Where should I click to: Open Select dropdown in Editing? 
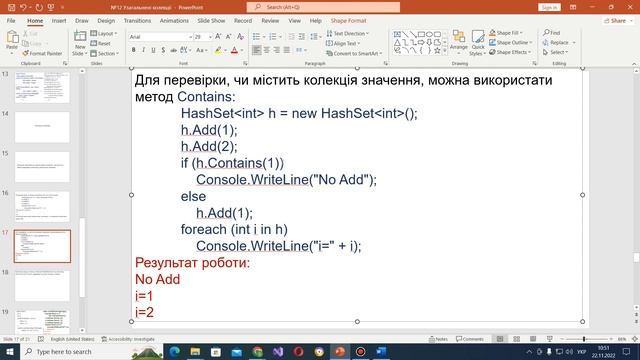pos(556,52)
